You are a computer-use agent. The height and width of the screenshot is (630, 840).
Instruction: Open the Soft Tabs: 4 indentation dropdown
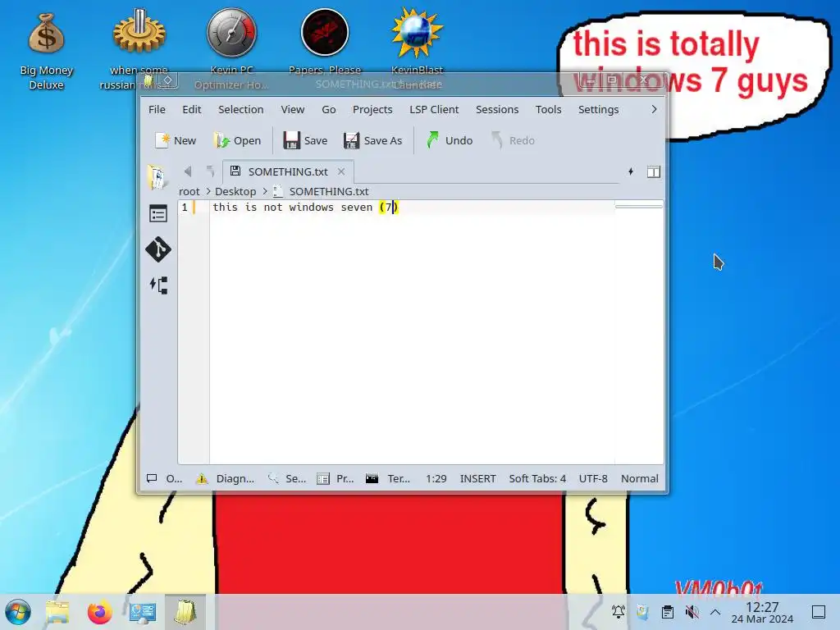click(537, 478)
